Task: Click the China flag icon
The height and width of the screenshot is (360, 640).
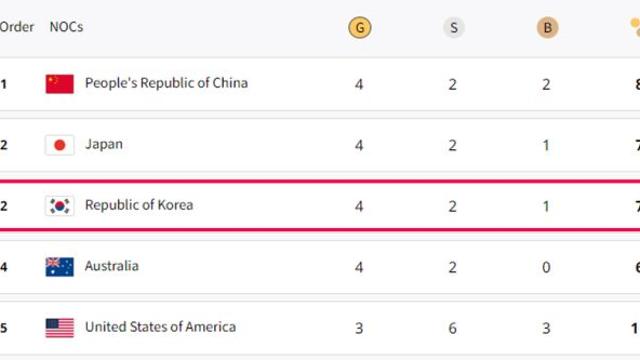Action: click(60, 84)
